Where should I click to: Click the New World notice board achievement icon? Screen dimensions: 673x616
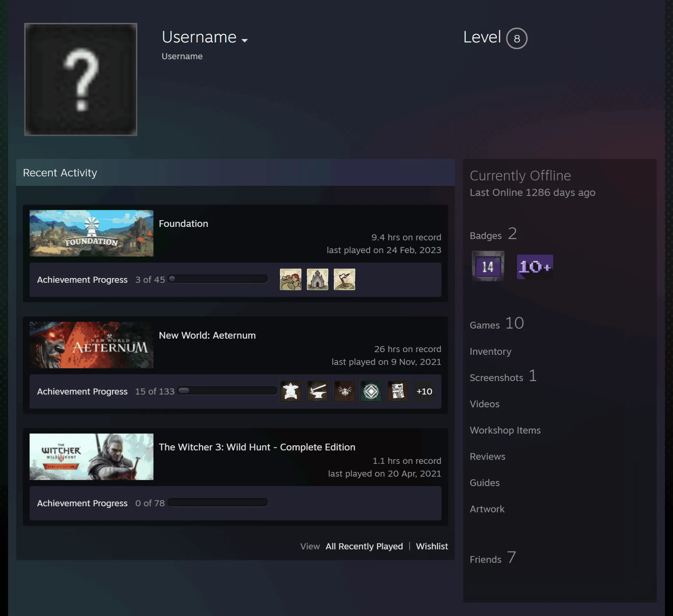397,391
